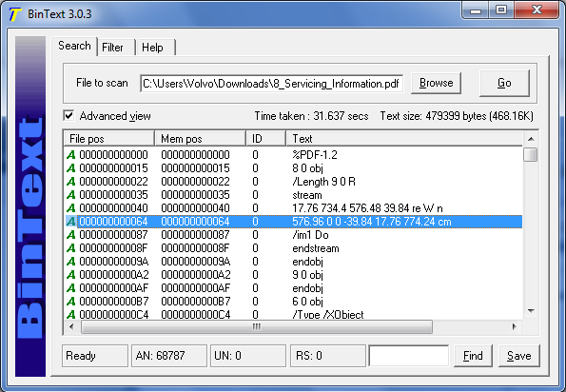
Task: Select text 17.76 734.4 576.48 39.84 re W n
Action: click(367, 208)
